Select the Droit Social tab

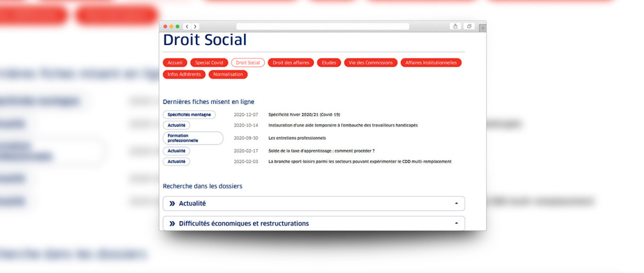point(248,63)
